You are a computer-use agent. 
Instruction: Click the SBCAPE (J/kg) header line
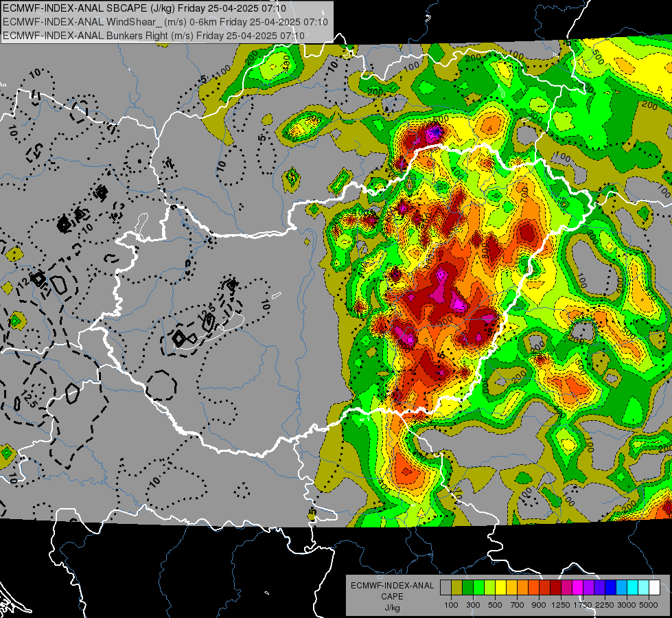[x=144, y=8]
